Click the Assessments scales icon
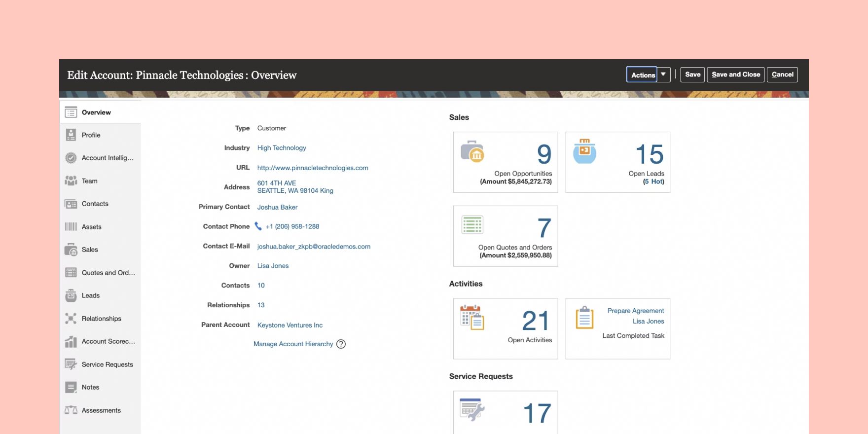 pyautogui.click(x=71, y=410)
